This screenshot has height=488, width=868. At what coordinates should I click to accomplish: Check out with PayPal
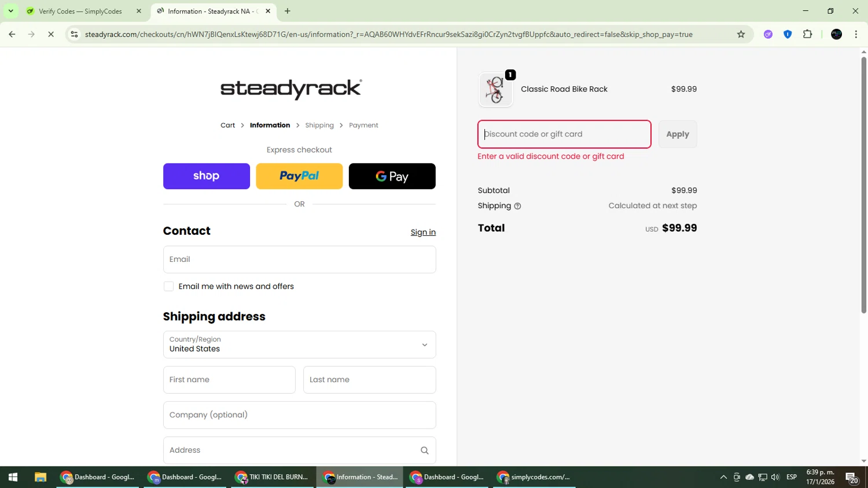coord(299,176)
